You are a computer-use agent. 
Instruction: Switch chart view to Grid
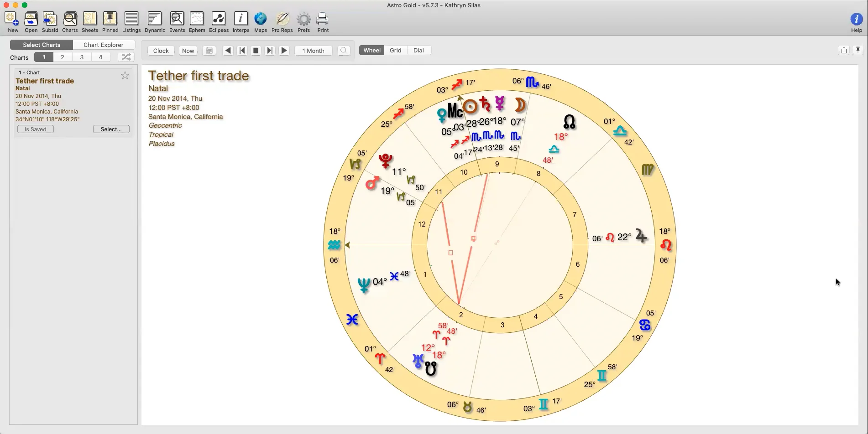395,51
